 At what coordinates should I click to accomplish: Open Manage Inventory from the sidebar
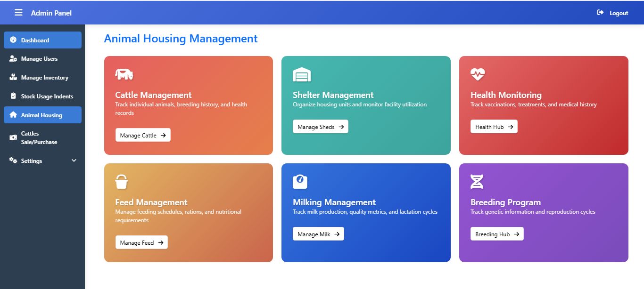(x=42, y=78)
